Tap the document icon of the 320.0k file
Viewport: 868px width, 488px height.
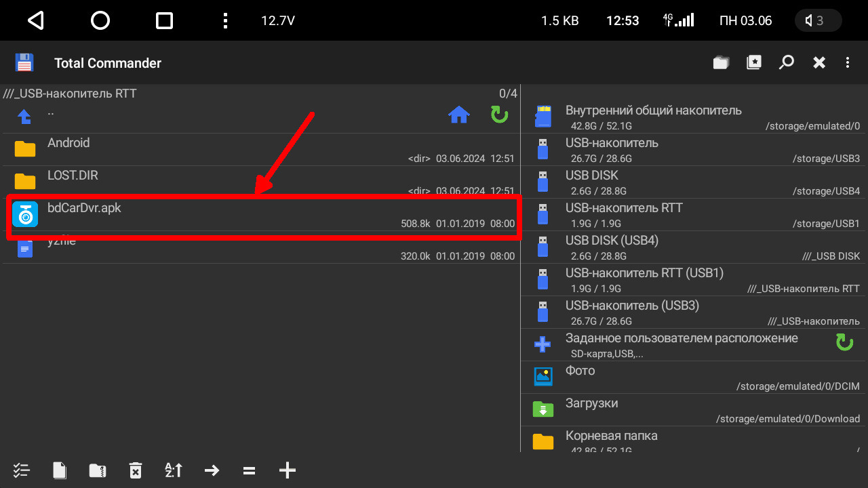(x=25, y=248)
